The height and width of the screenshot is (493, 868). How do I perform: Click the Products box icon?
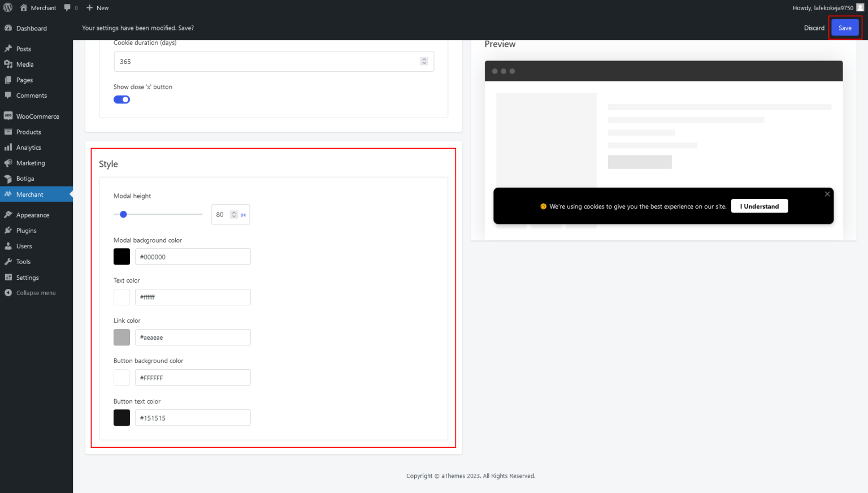pyautogui.click(x=8, y=132)
